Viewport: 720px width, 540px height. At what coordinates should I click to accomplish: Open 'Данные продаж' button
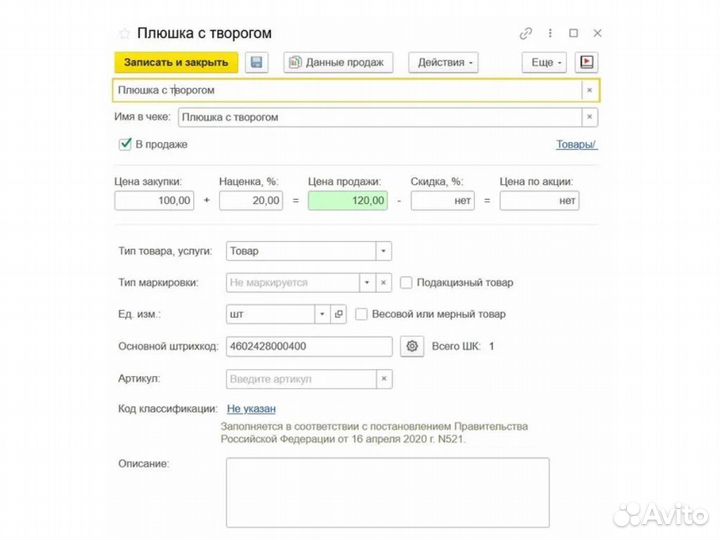[x=338, y=62]
